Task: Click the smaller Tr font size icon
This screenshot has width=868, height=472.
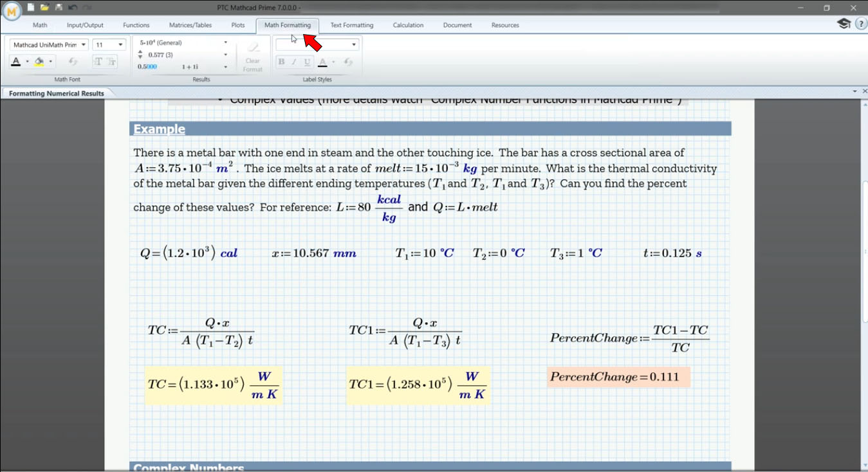Action: tap(111, 62)
